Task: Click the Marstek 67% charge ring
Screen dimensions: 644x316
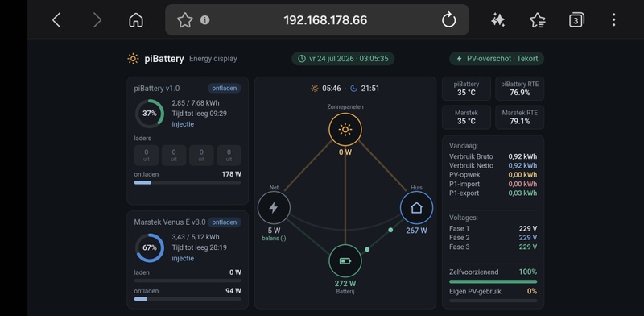Action: [150, 247]
